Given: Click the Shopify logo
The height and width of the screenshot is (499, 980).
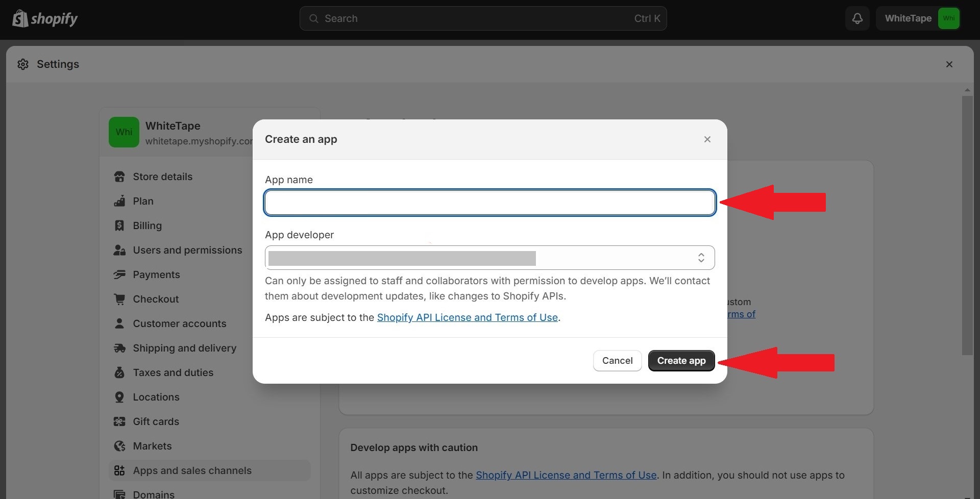Looking at the screenshot, I should coord(45,18).
